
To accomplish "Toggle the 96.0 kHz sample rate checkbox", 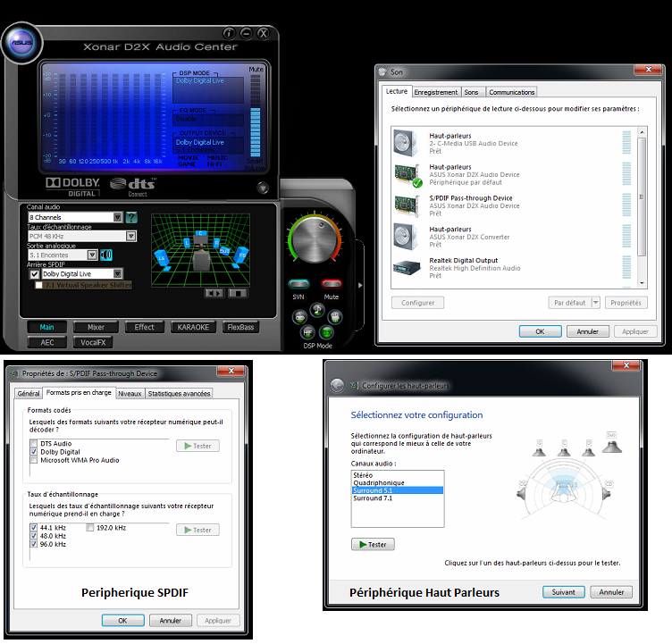I will click(33, 544).
